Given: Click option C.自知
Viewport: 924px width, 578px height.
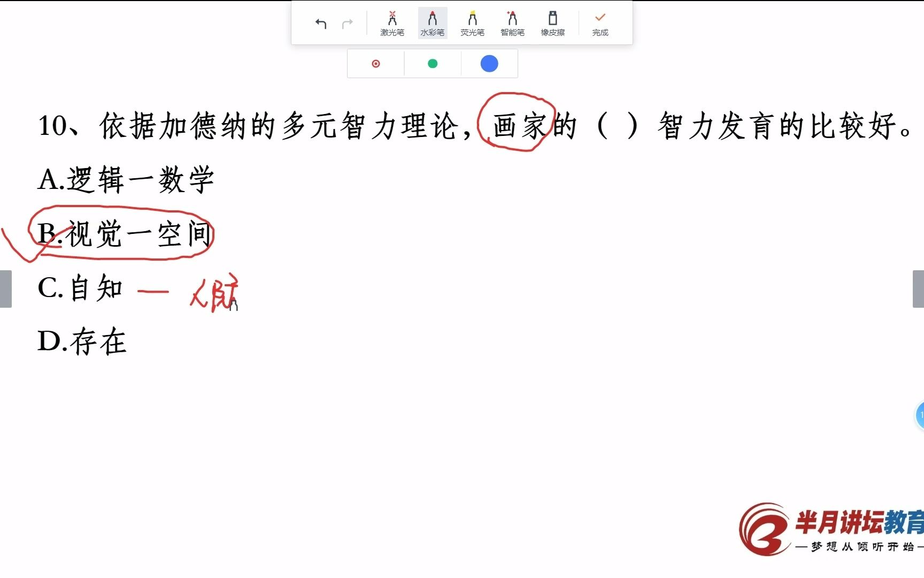Looking at the screenshot, I should 80,288.
